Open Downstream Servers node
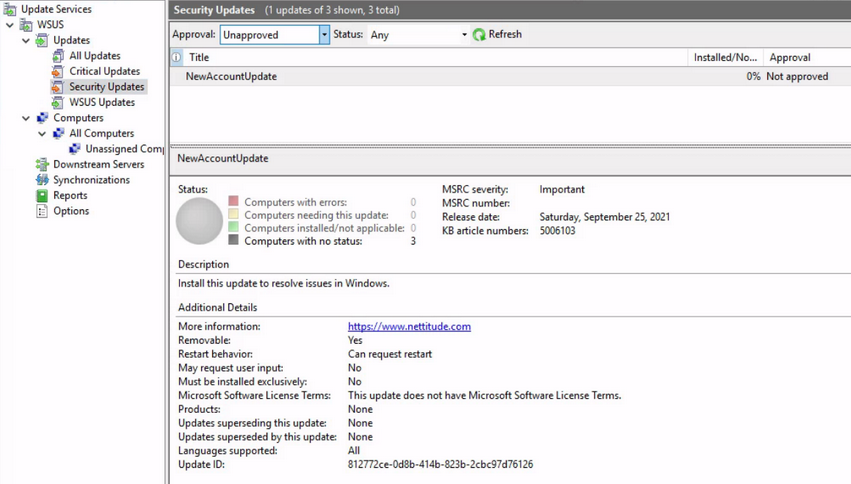851x484 pixels. click(99, 164)
